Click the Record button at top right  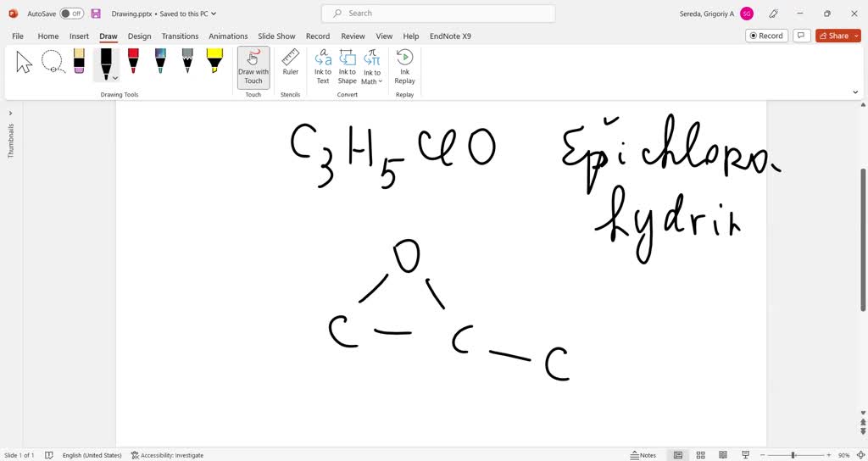[766, 36]
